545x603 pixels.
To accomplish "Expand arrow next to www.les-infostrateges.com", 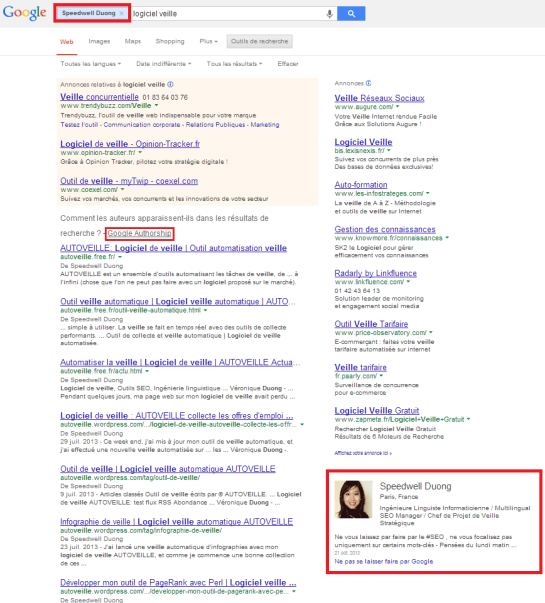I will coord(428,193).
